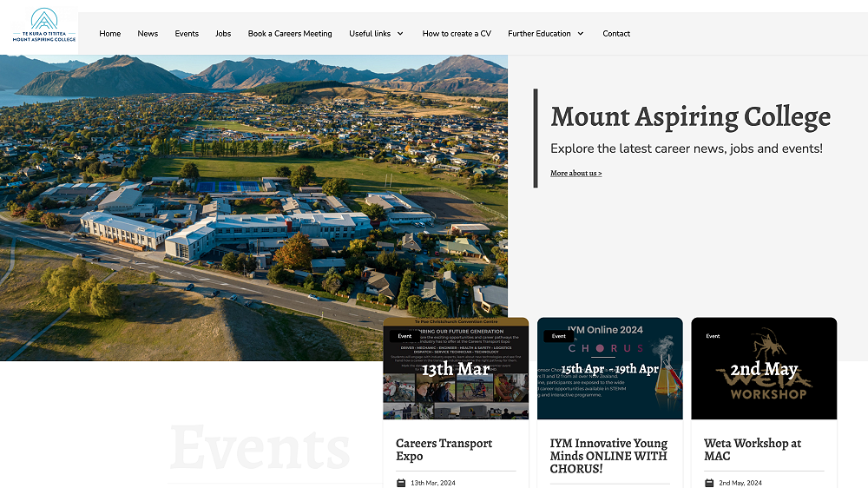Screen dimensions: 868x488
Task: Expand the Further Education dropdown
Action: click(x=545, y=34)
